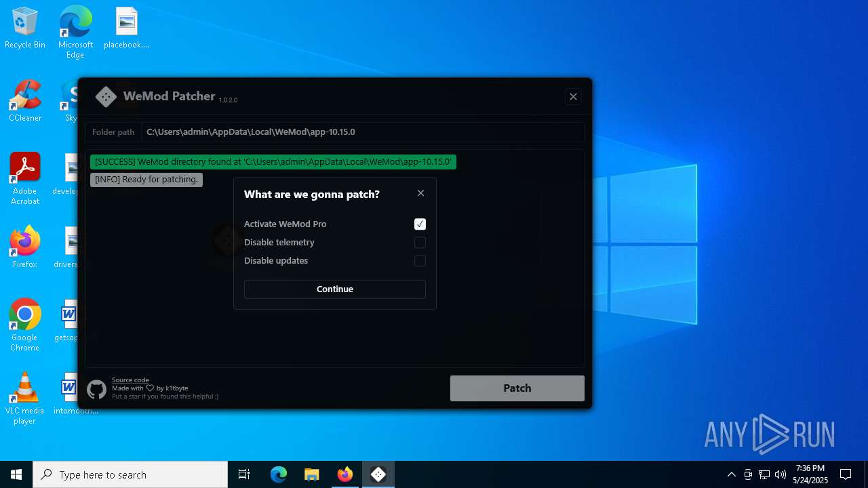The width and height of the screenshot is (868, 488).
Task: Launch Edge from the taskbar
Action: pyautogui.click(x=279, y=474)
